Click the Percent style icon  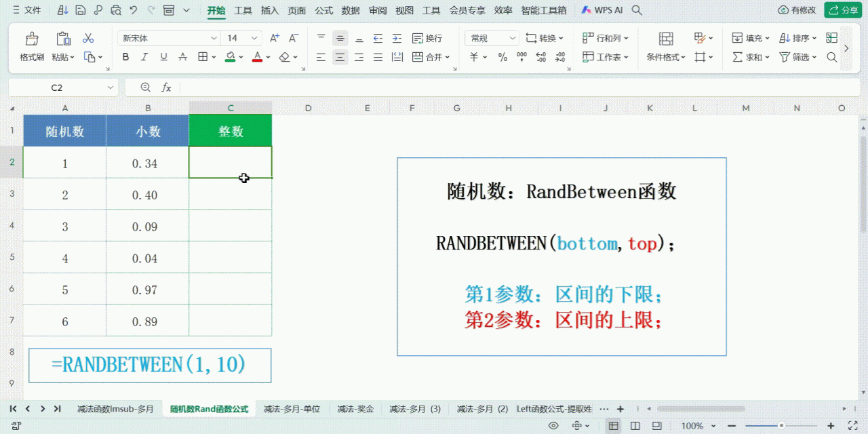[502, 57]
